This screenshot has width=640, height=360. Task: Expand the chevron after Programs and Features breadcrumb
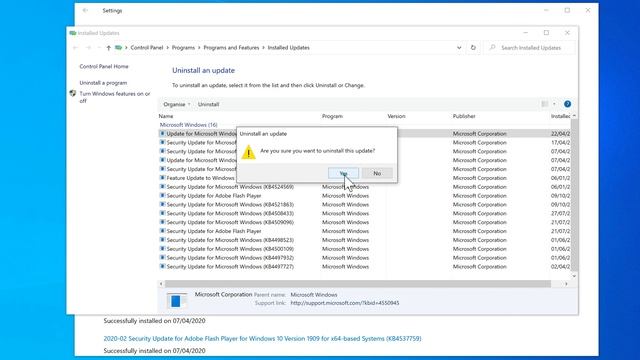click(x=263, y=48)
